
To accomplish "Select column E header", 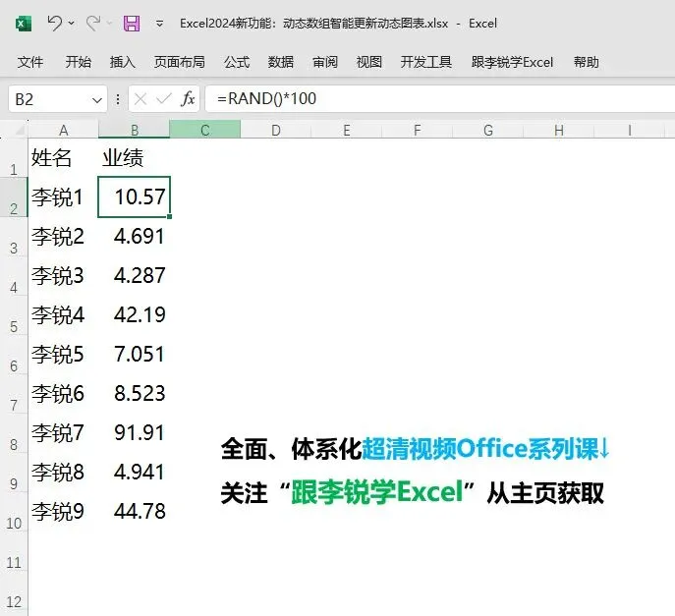I will click(x=346, y=130).
